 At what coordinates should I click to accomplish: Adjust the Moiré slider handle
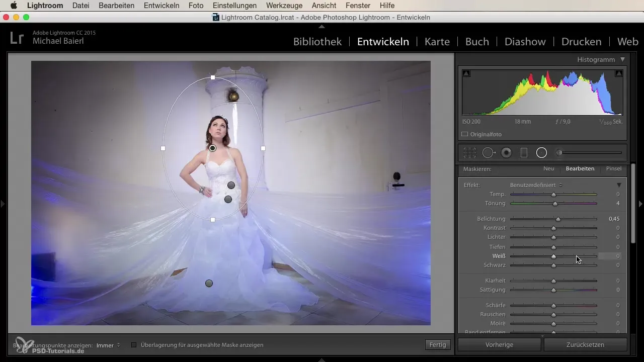(553, 324)
